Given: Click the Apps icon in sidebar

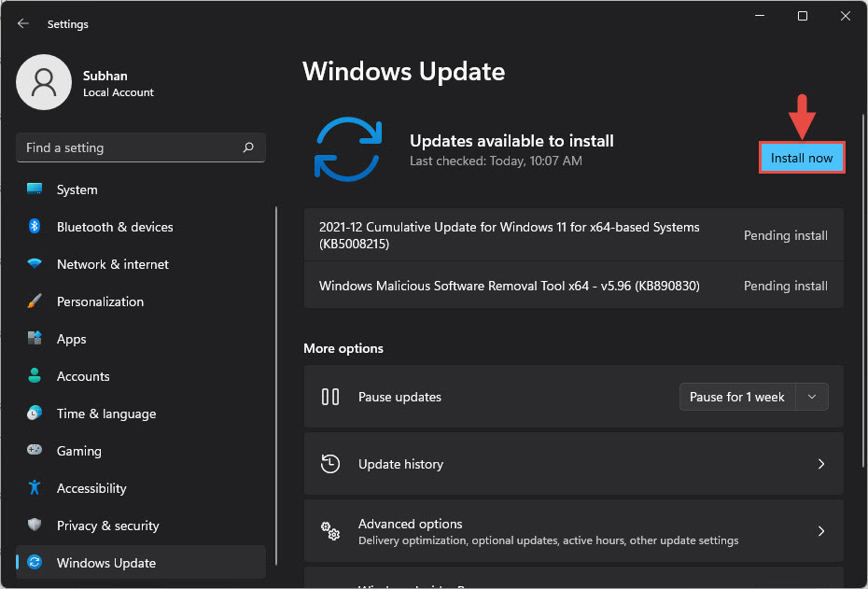Looking at the screenshot, I should [x=35, y=338].
